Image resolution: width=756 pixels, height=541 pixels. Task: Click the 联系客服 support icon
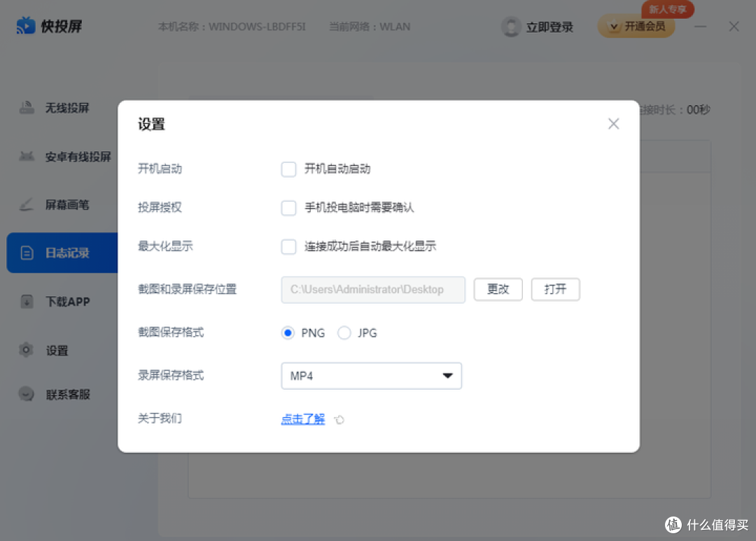27,394
